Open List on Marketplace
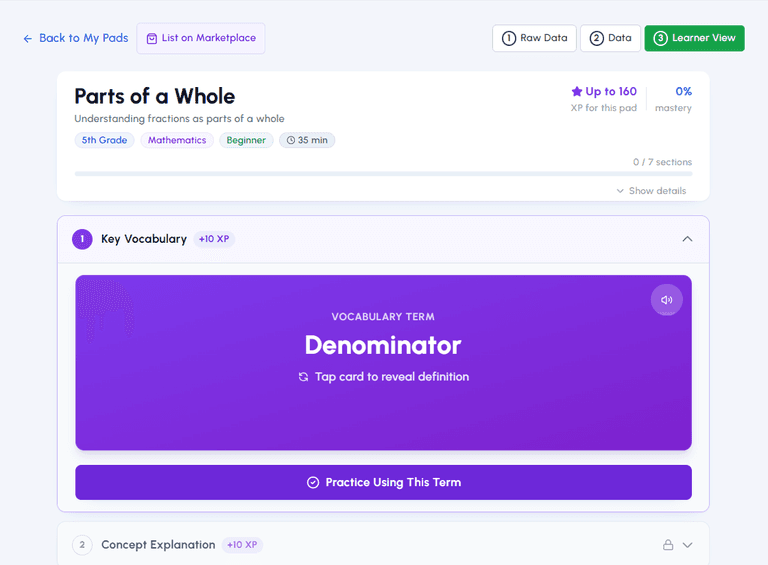Viewport: 768px width, 565px height. point(201,38)
